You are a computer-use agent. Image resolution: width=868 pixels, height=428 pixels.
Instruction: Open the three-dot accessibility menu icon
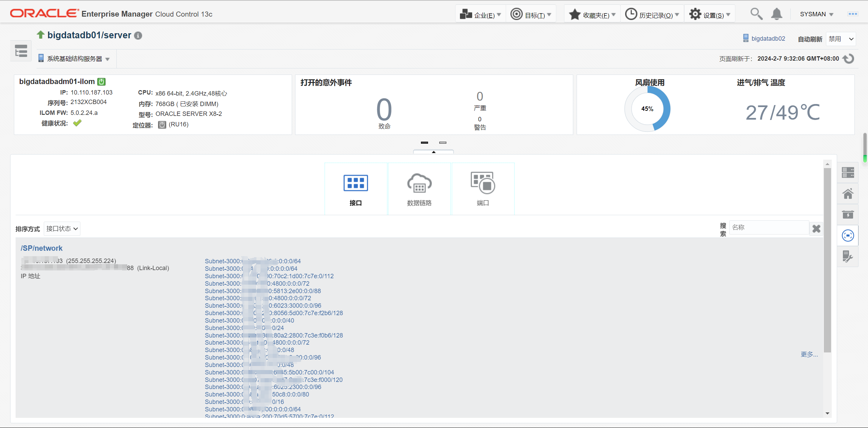(853, 14)
